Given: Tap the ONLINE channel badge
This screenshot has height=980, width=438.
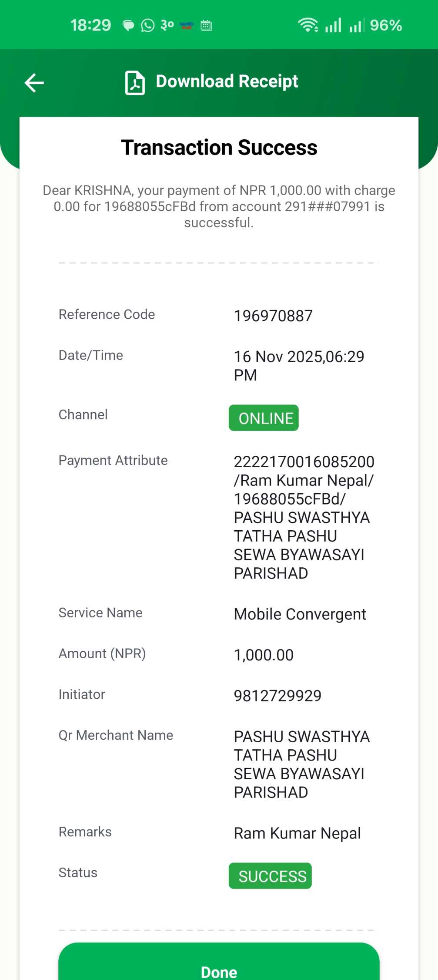Looking at the screenshot, I should pos(264,418).
